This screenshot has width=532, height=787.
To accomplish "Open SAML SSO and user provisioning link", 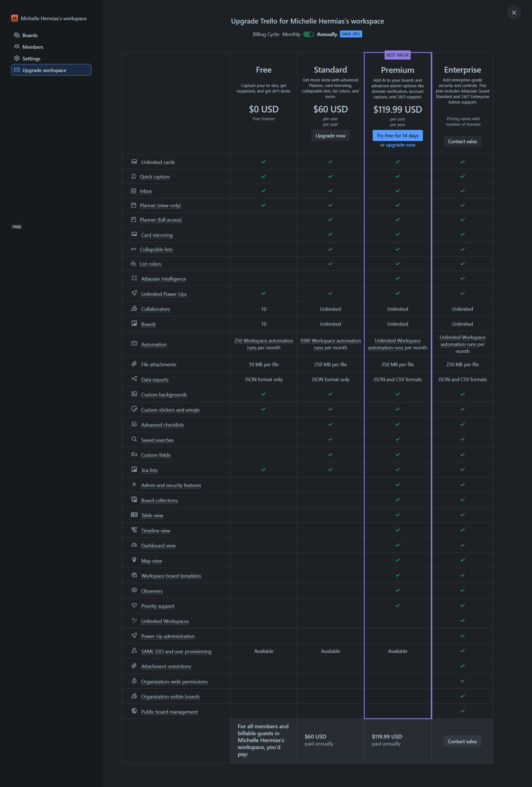I will (x=176, y=651).
